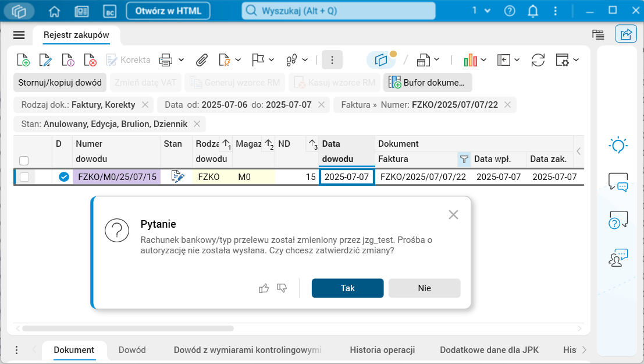Click the refresh list icon
This screenshot has width=644, height=364.
[x=538, y=60]
